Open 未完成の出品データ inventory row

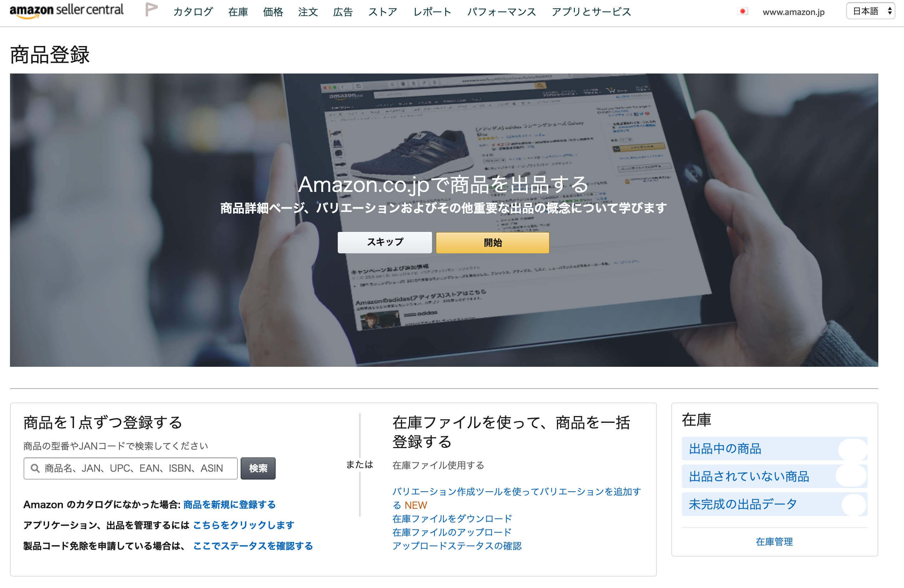[x=774, y=504]
